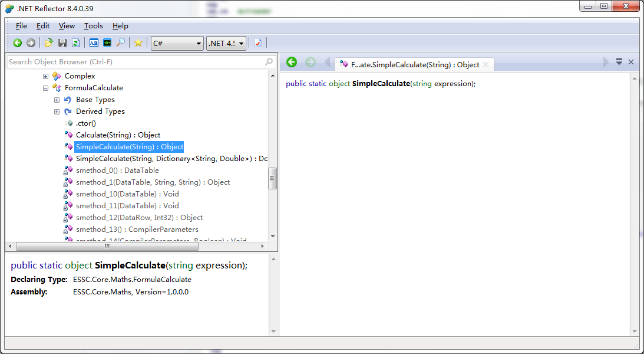Viewport: 644px width, 354px height.
Task: Expand the Complex node
Action: (x=45, y=76)
